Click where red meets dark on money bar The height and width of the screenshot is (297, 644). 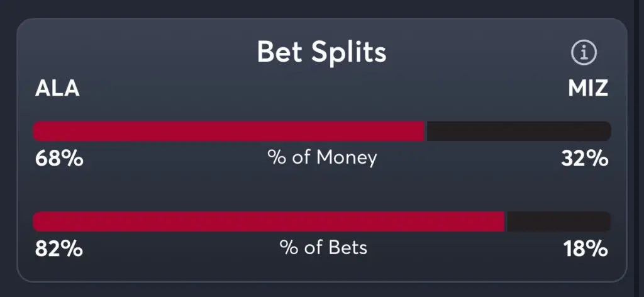click(x=426, y=131)
